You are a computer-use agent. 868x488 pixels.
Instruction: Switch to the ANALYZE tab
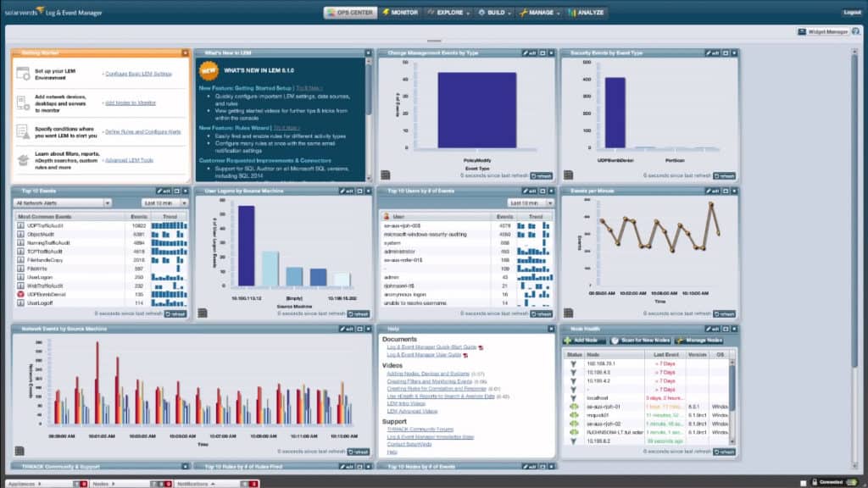click(x=587, y=12)
